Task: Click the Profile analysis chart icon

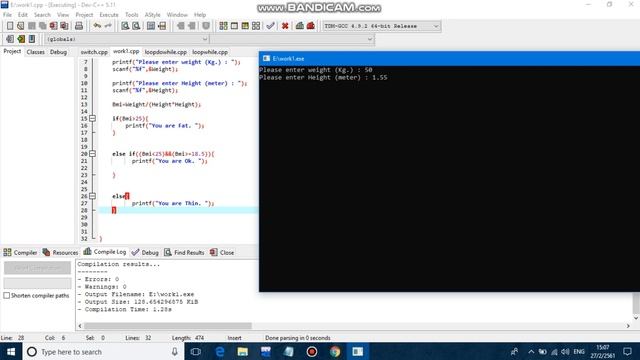Action: [x=300, y=26]
